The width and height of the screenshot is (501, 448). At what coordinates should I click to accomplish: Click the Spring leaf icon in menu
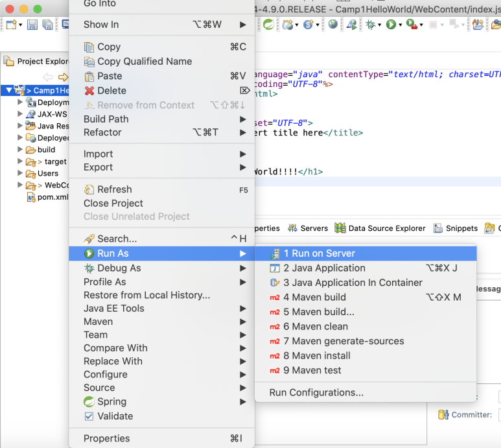pyautogui.click(x=89, y=402)
